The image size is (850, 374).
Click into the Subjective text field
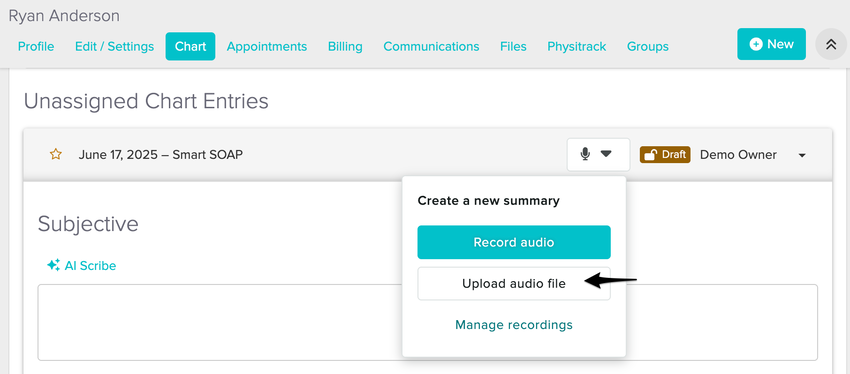pos(427,323)
